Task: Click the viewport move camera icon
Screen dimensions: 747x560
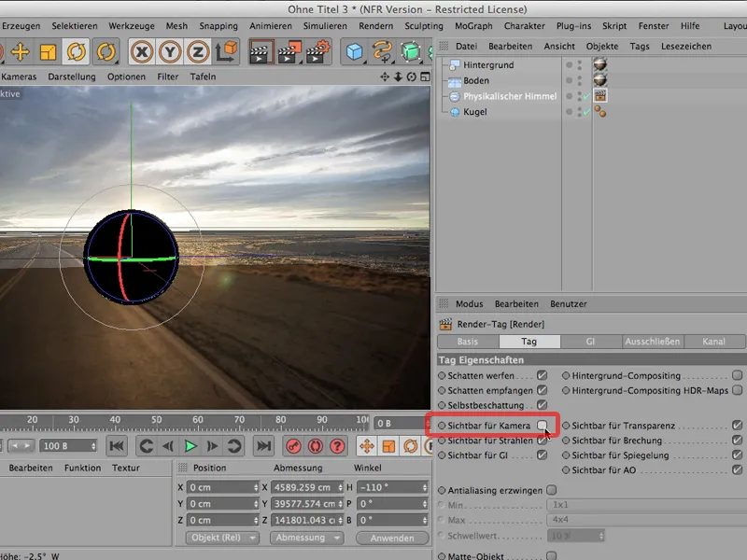Action: coord(385,77)
